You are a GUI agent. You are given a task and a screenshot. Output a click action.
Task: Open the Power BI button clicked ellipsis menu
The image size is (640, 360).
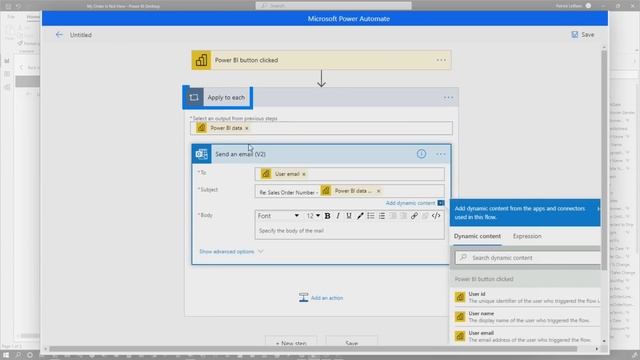tap(441, 60)
